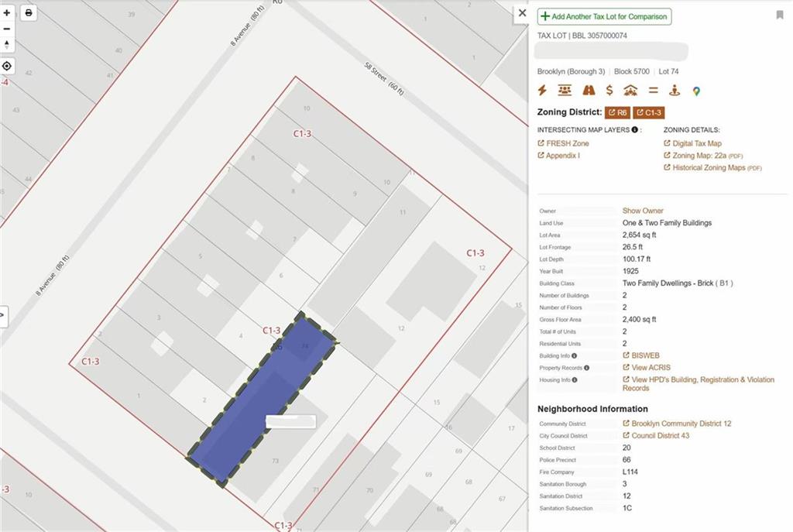Click the group of people icon
Screen dimensions: 793x532
[565, 91]
